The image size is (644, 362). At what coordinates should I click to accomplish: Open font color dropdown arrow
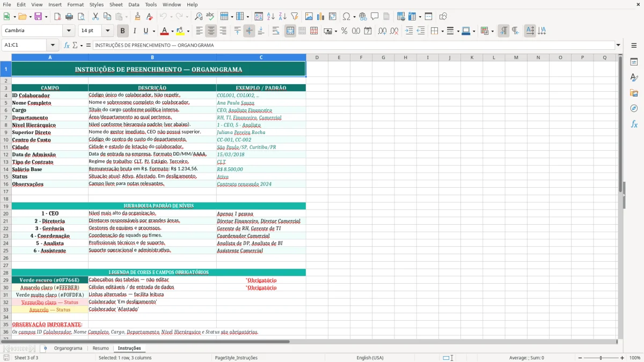point(172,31)
